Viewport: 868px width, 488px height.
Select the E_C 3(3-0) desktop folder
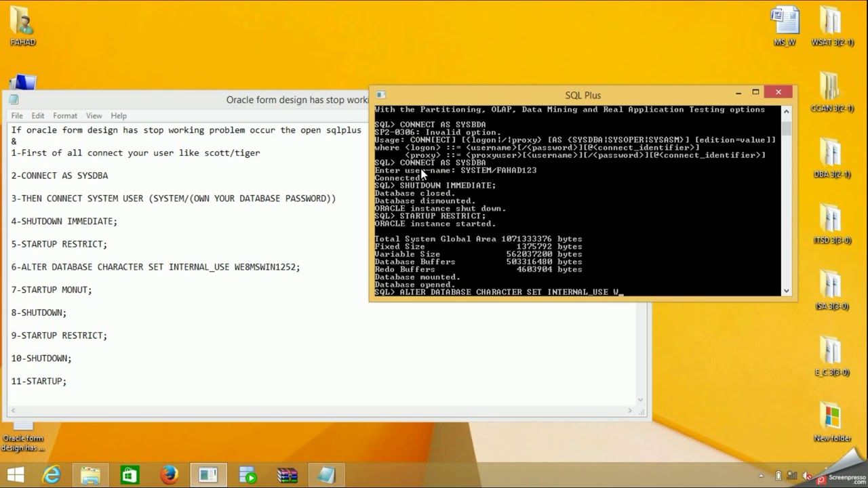[x=831, y=355]
